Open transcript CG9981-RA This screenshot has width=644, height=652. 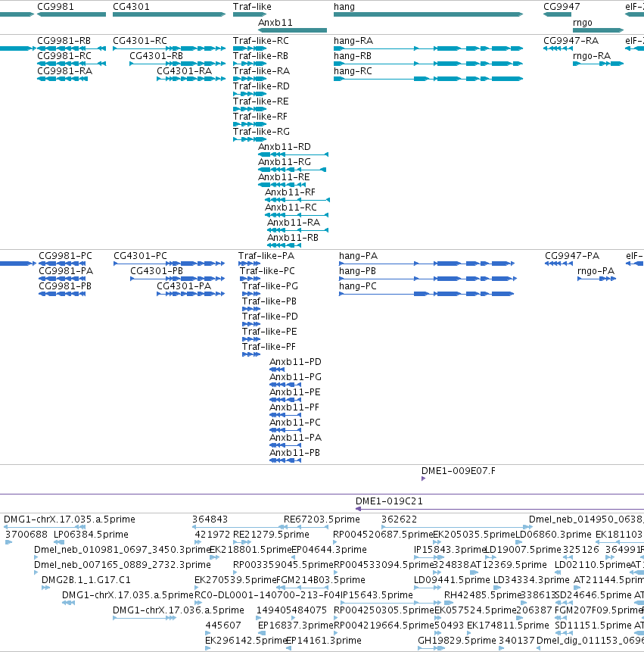click(x=64, y=71)
